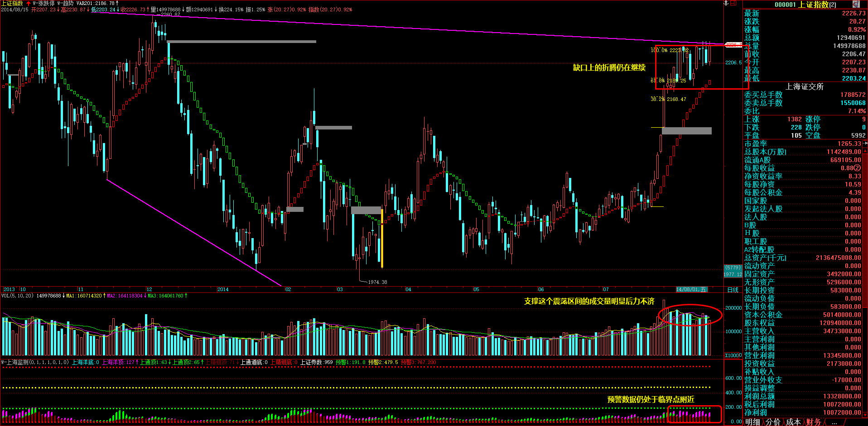The width and height of the screenshot is (868, 426).
Task: Click the logo icon beside 上证指数(2) title
Action: (x=856, y=5)
